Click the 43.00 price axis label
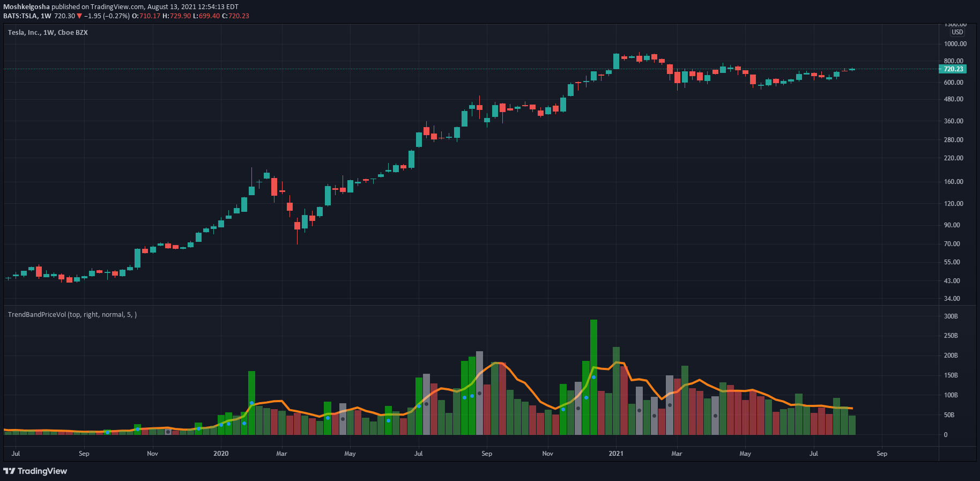The width and height of the screenshot is (980, 481). tap(952, 281)
